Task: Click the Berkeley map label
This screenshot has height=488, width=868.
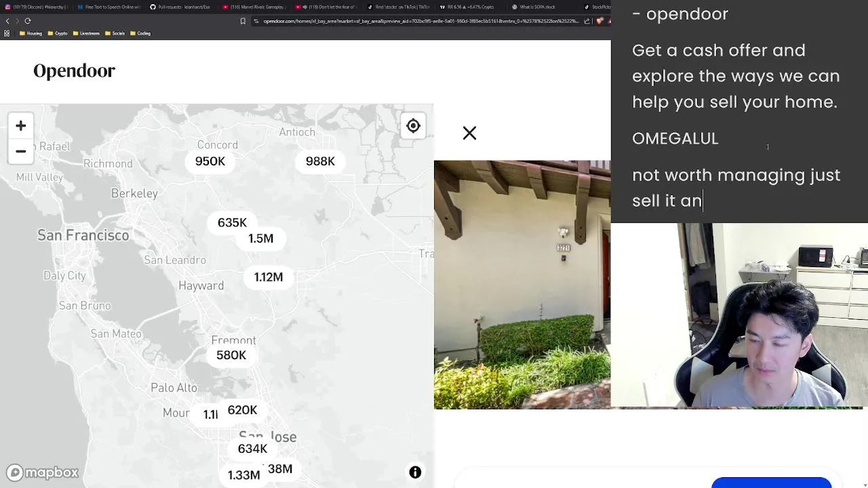Action: point(134,194)
